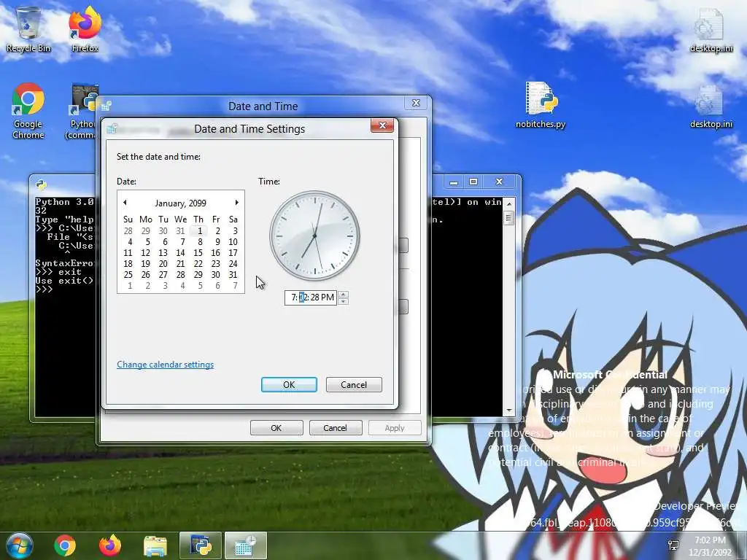This screenshot has height=560, width=747.
Task: Close the Python console window
Action: point(499,182)
